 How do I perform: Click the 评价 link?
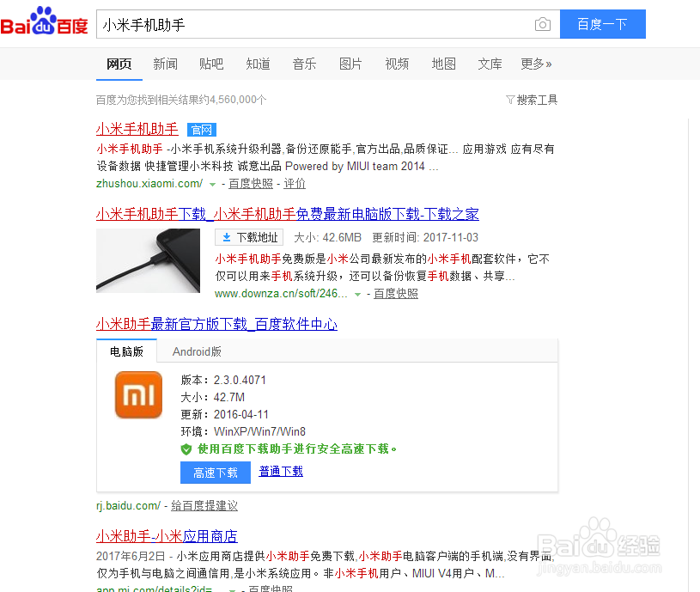pos(295,184)
